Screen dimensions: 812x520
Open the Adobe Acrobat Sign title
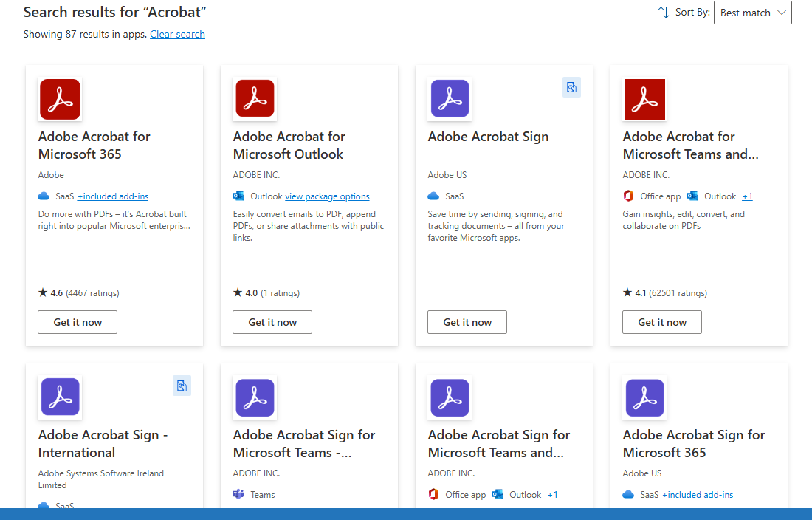pos(488,137)
